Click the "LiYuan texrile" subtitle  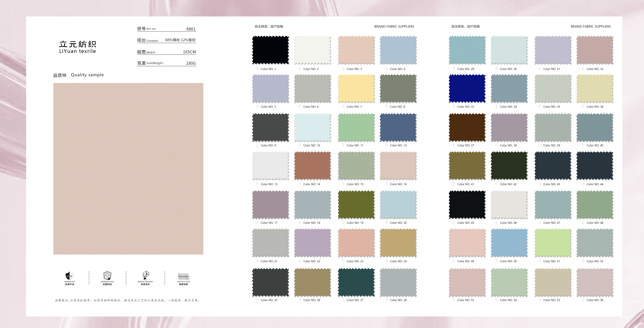pos(77,51)
